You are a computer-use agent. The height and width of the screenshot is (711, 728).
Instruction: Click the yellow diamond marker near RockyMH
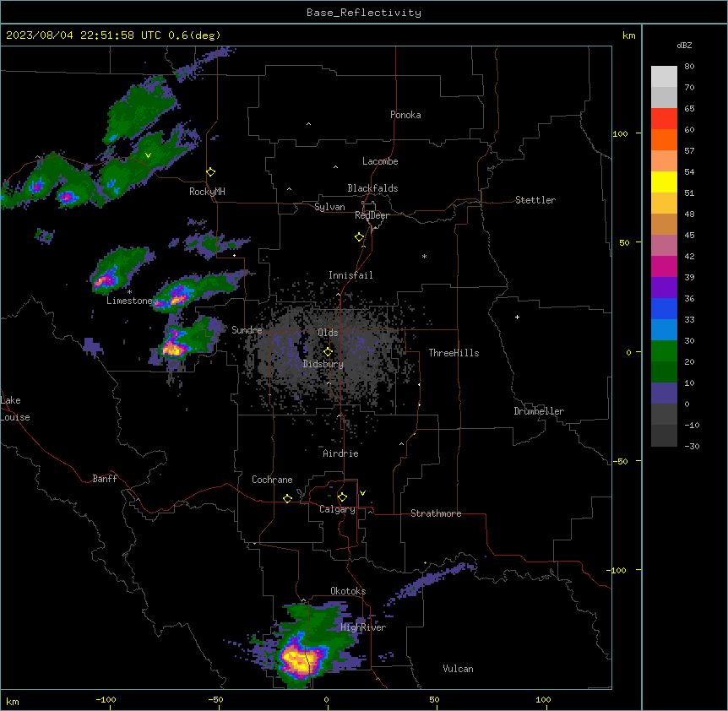210,172
